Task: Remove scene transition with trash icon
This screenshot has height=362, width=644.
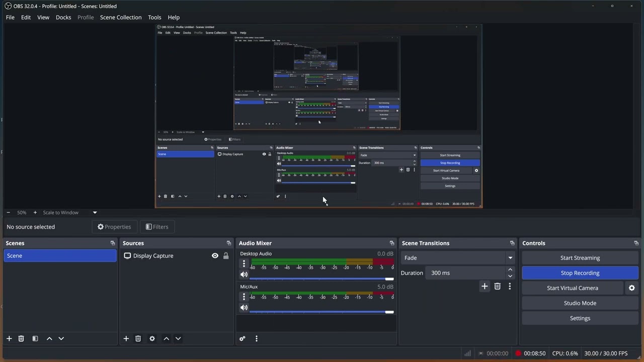Action: 498,286
